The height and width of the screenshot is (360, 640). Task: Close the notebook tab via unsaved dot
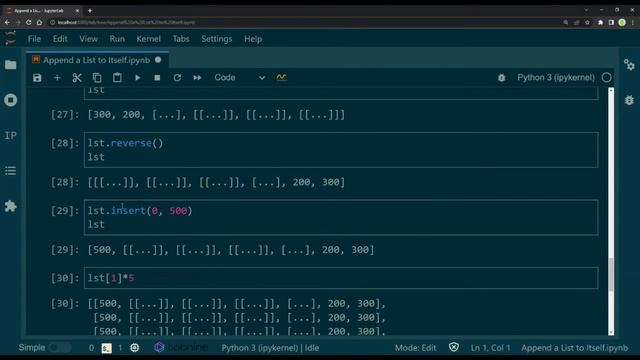pos(158,60)
